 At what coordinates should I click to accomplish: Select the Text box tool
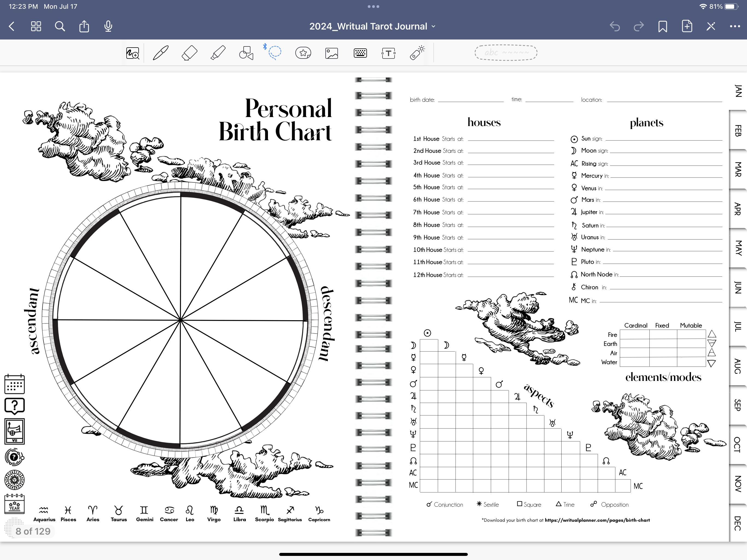[388, 53]
